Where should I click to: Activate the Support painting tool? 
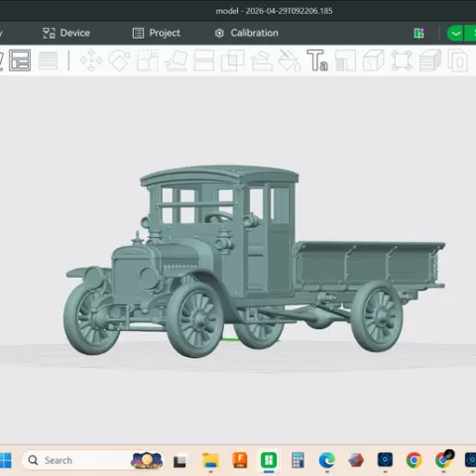tap(262, 60)
